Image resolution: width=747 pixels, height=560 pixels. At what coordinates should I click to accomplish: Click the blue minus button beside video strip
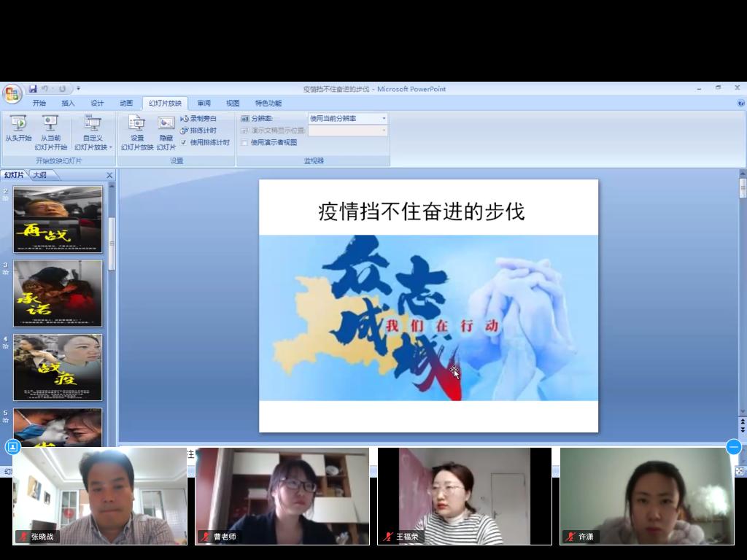(734, 446)
